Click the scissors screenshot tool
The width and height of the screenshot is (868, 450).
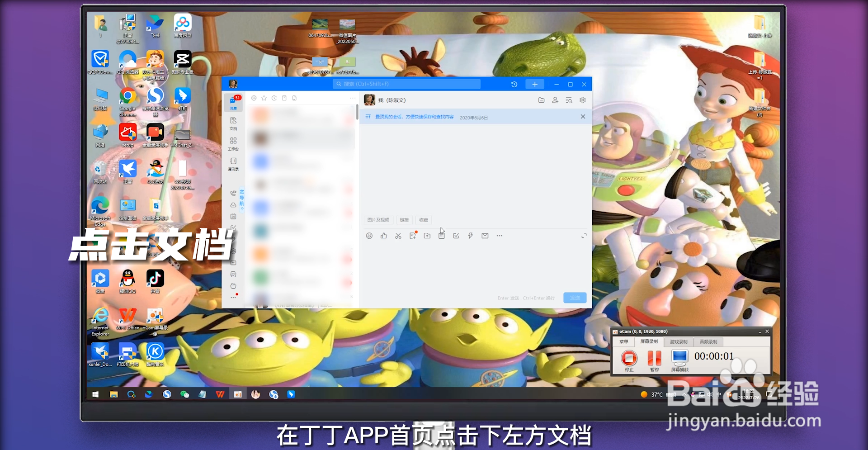tap(398, 236)
